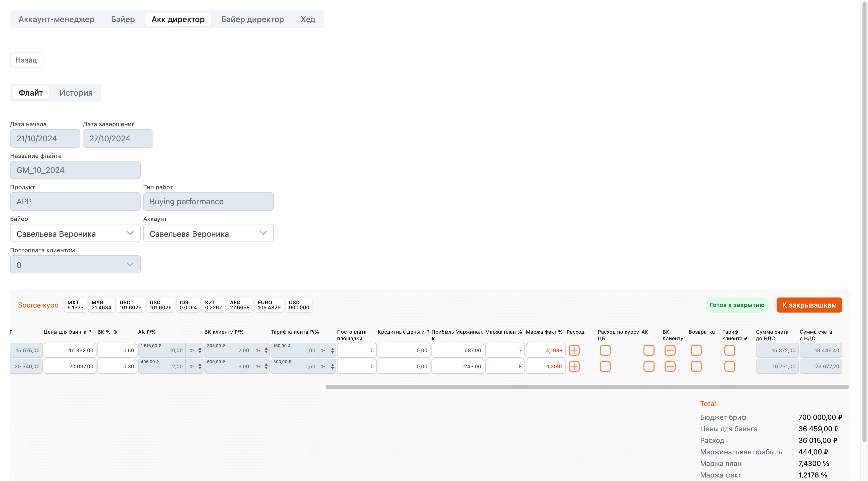Click stepper arrows in first row АК ₽/%
This screenshot has height=481, width=868.
pyautogui.click(x=200, y=350)
